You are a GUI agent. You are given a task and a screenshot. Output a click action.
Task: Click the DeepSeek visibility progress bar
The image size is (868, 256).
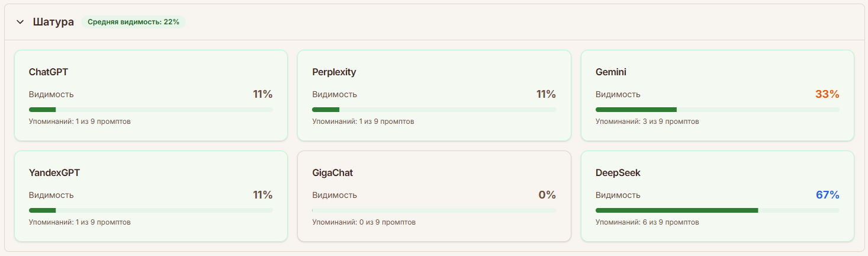[x=717, y=210]
